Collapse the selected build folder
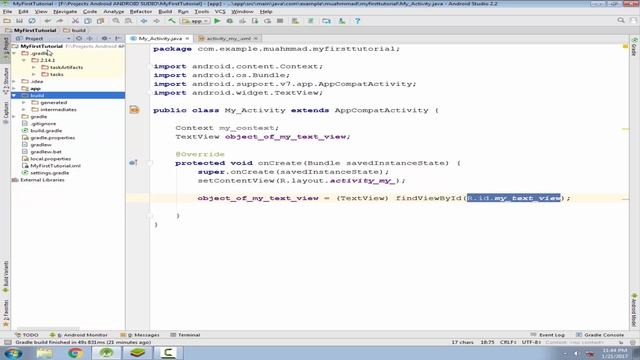This screenshot has height=360, width=640. coord(15,95)
